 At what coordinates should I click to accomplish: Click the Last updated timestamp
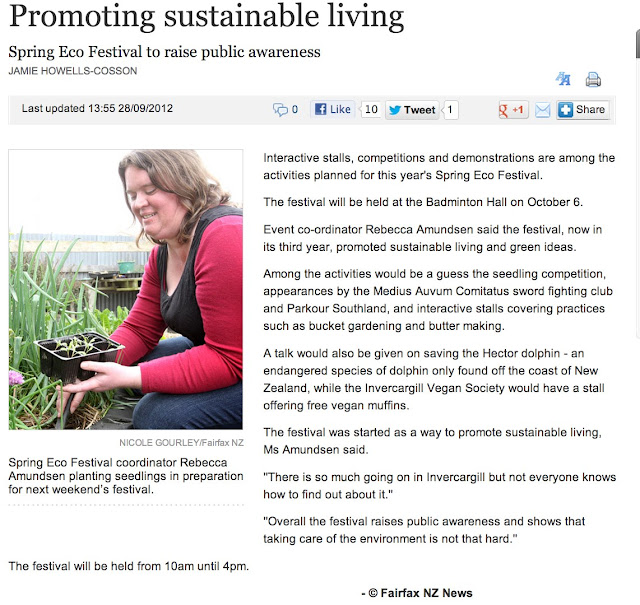point(97,109)
